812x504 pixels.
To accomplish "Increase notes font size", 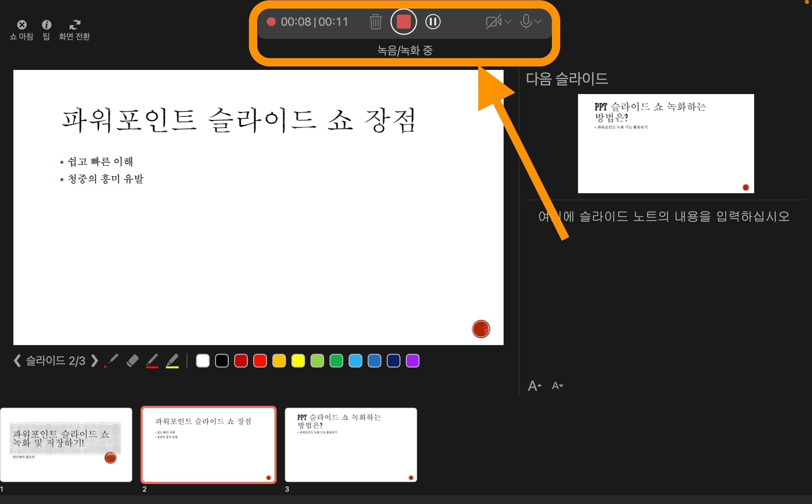I will (534, 386).
